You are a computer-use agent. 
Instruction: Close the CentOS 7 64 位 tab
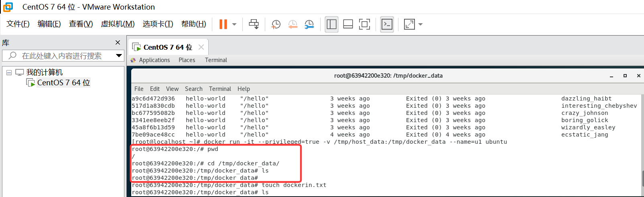(201, 47)
